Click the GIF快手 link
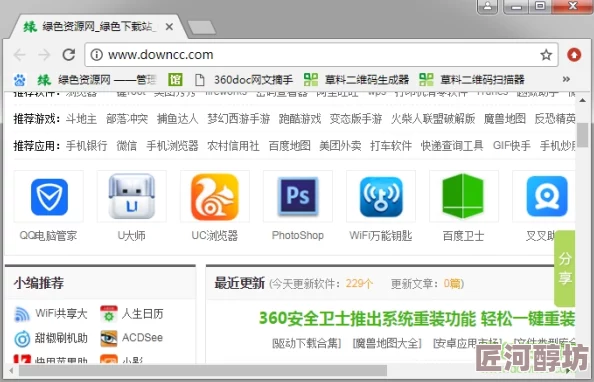Screen dimensions: 594x382 tap(511, 146)
